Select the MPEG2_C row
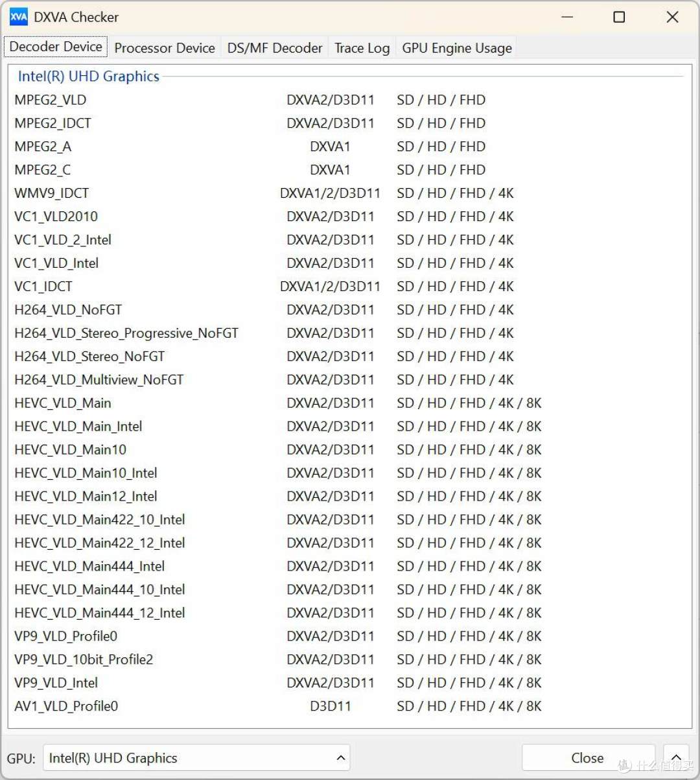This screenshot has width=700, height=780. click(349, 170)
